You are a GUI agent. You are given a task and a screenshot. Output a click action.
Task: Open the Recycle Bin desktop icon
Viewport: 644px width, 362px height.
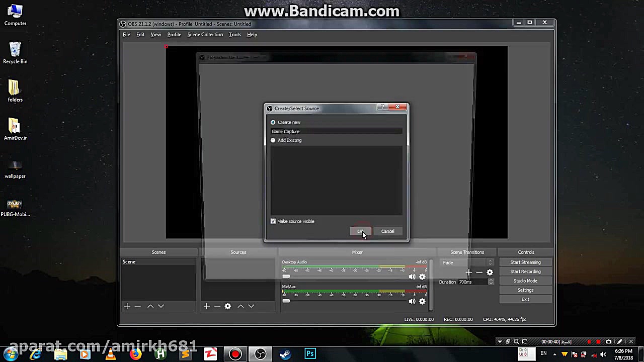tap(15, 53)
